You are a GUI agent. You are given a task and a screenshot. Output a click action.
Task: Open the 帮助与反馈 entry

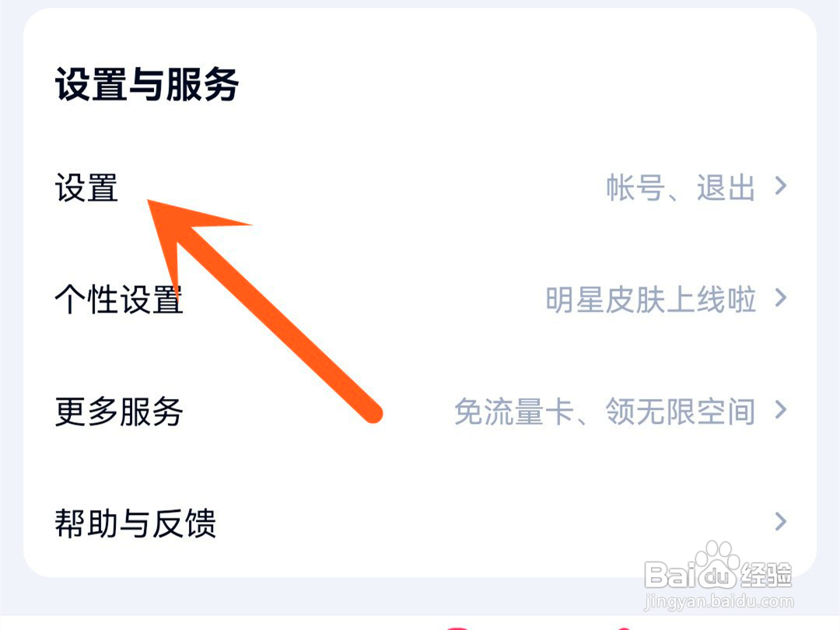pos(135,523)
